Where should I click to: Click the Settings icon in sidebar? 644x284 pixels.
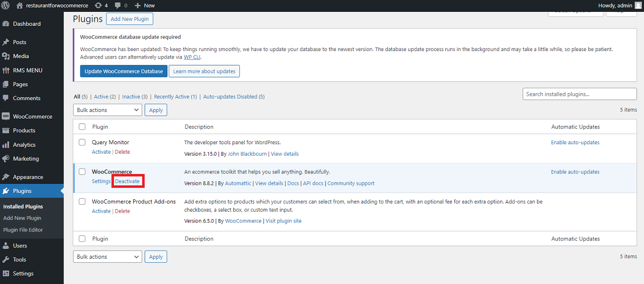pyautogui.click(x=6, y=273)
